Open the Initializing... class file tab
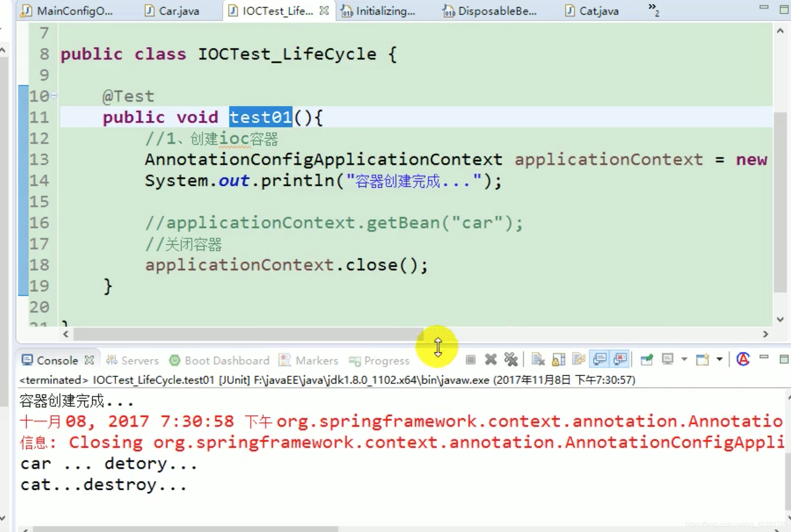791x532 pixels. point(378,11)
